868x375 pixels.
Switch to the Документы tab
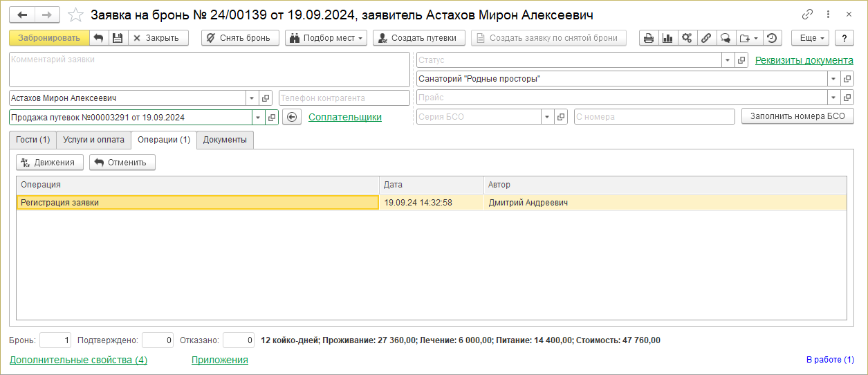[225, 140]
